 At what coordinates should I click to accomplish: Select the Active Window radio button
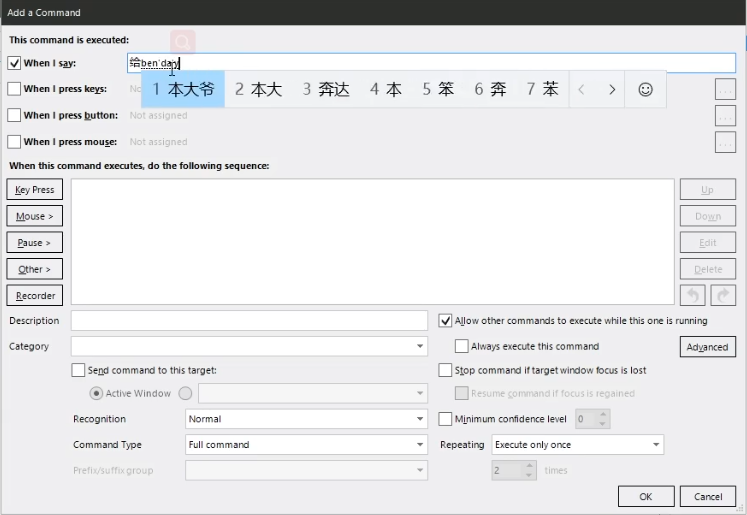(x=96, y=394)
